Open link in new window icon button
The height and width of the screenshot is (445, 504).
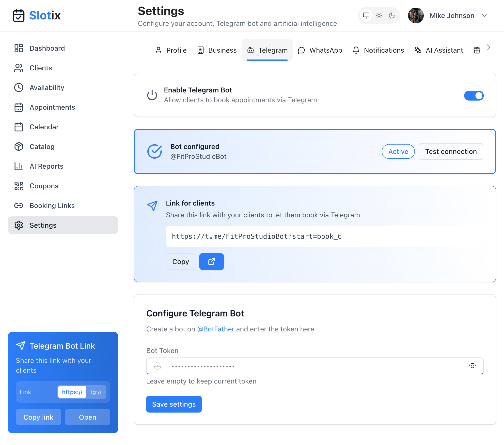click(211, 261)
